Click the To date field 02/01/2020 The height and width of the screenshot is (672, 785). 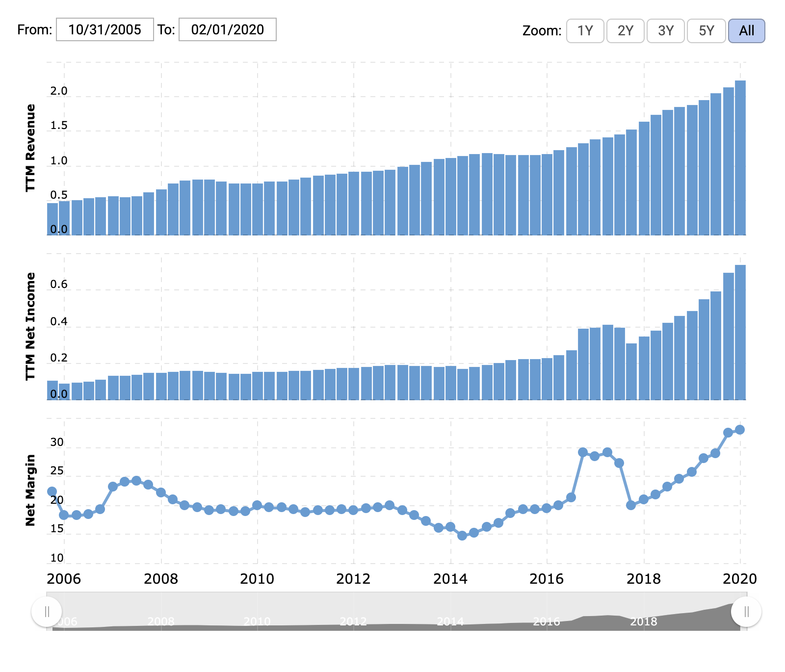pos(228,29)
